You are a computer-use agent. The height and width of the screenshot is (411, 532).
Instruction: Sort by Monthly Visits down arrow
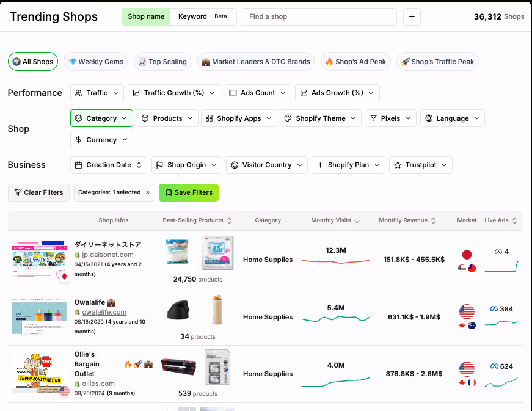point(357,220)
